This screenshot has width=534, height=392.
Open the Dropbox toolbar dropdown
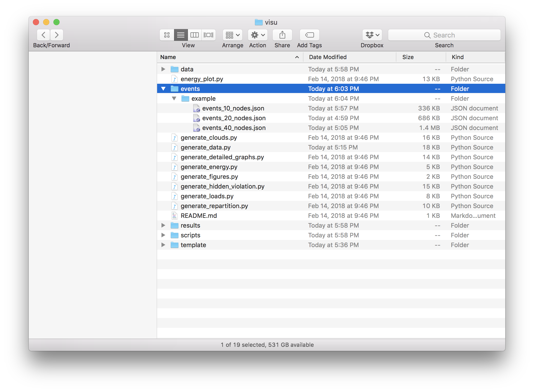pyautogui.click(x=372, y=35)
